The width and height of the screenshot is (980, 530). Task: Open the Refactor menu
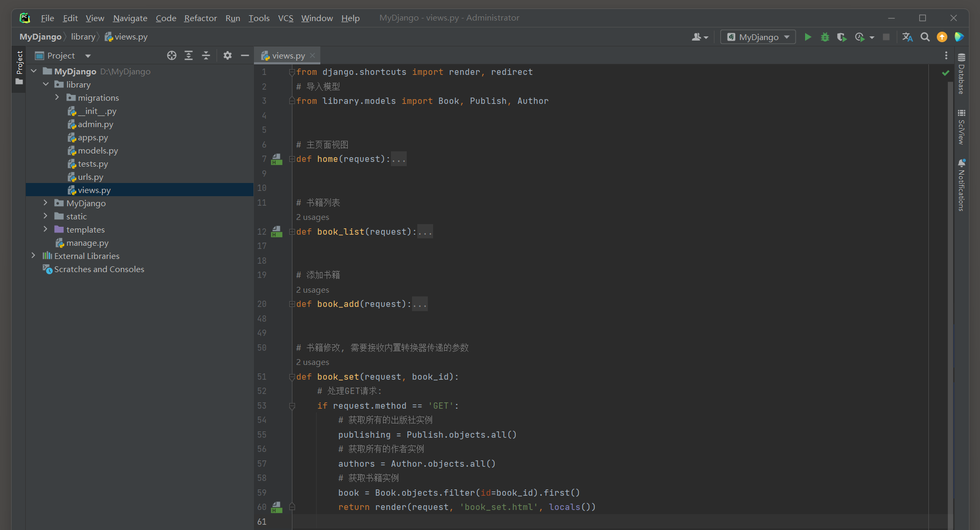[200, 18]
